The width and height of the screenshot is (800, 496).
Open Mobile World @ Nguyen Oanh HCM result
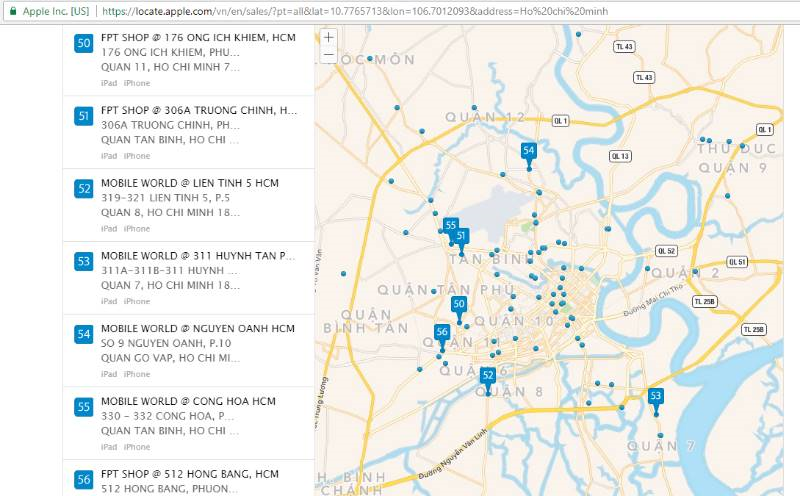click(197, 328)
